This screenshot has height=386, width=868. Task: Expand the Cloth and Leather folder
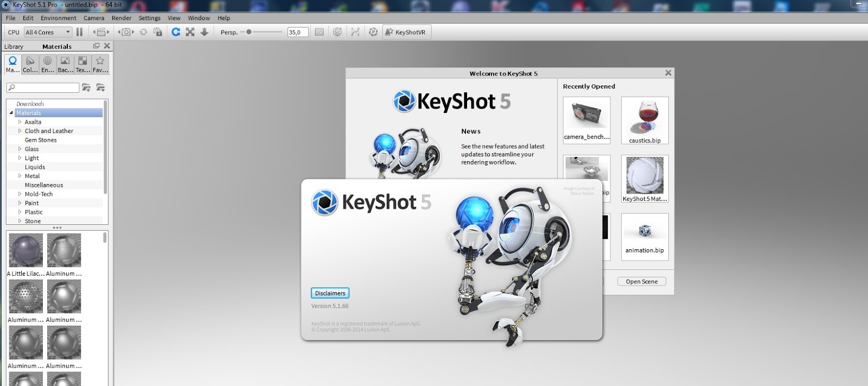[20, 131]
